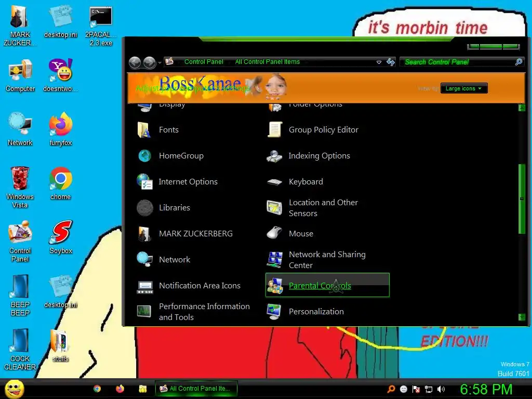Screen dimensions: 532x399
Task: Click the green scrollbar thumb in Control Panel
Action: click(522, 199)
